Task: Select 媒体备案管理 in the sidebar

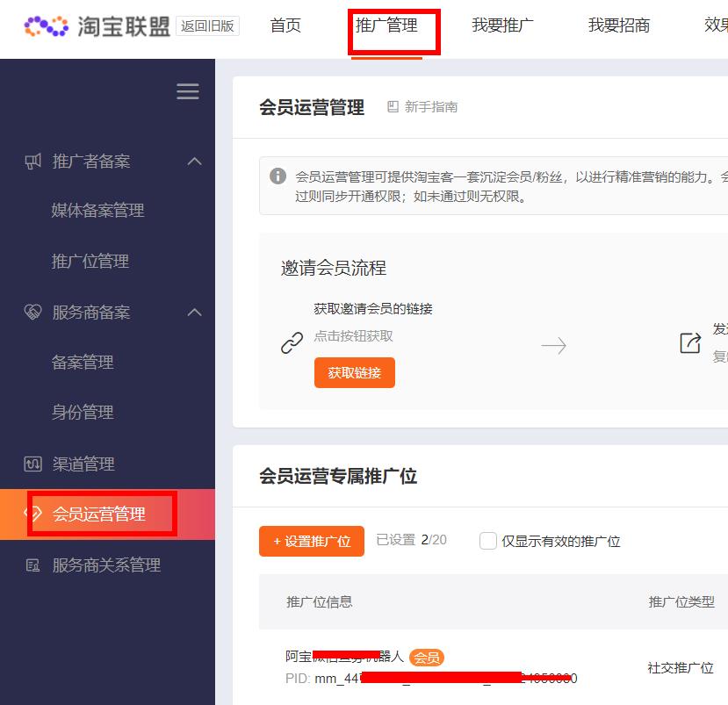Action: click(x=98, y=210)
